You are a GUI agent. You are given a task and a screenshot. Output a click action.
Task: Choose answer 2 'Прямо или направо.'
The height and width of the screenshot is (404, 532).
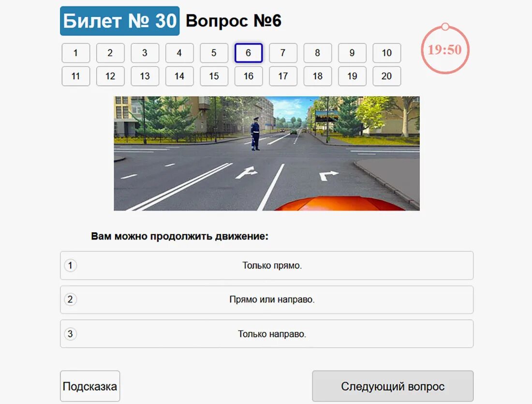(x=266, y=300)
